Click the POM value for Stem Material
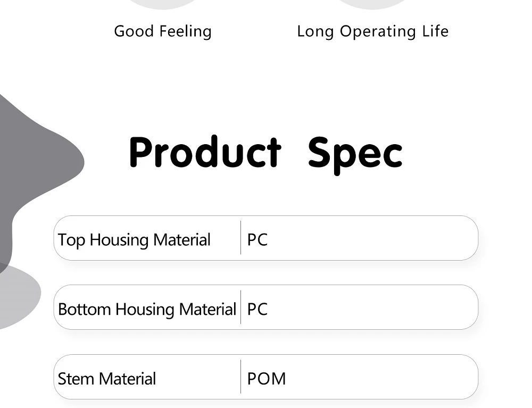532x408 pixels. click(266, 379)
